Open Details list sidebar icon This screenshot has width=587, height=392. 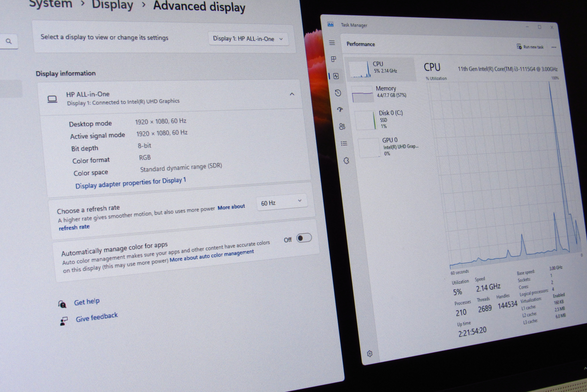[344, 143]
